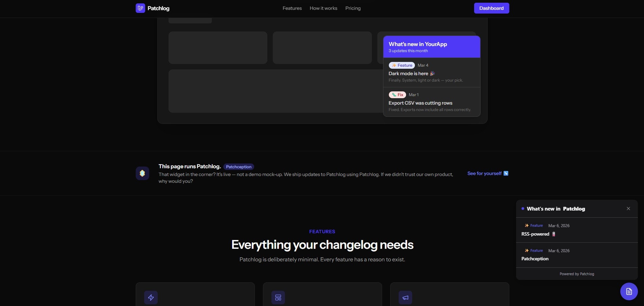644x306 pixels.
Task: Click the sparkle icon on the Feature badge
Action: pos(394,65)
